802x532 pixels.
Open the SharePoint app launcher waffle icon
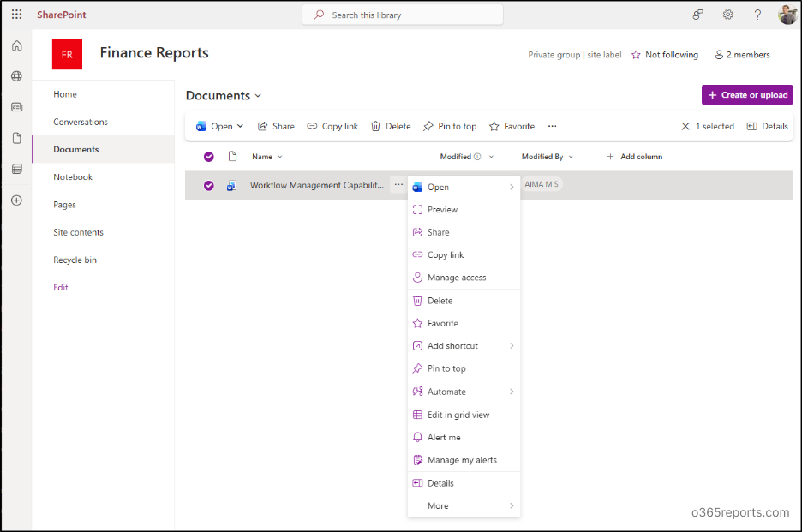click(16, 14)
